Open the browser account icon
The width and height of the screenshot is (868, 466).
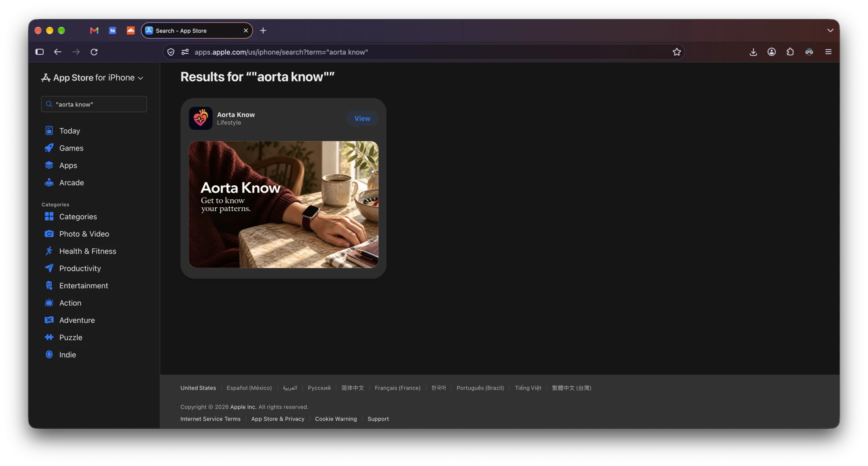pos(771,52)
